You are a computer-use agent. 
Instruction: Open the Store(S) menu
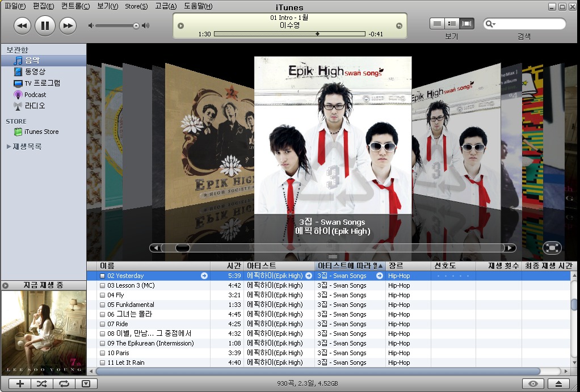136,6
